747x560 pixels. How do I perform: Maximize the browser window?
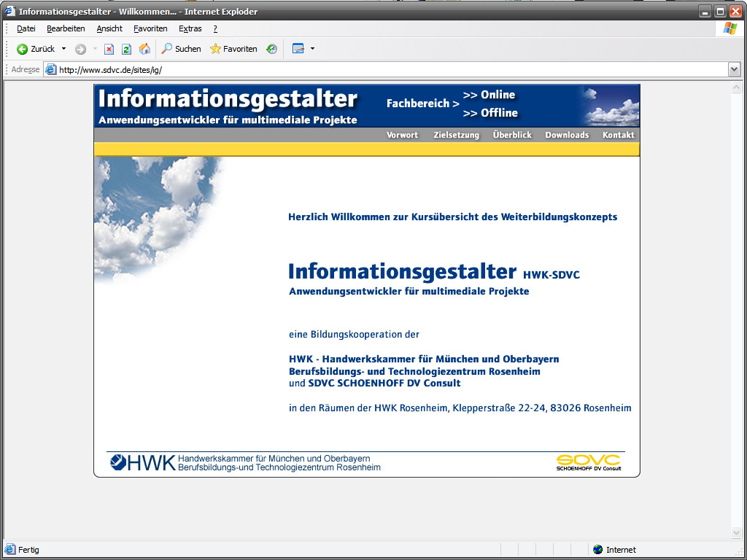(x=721, y=12)
